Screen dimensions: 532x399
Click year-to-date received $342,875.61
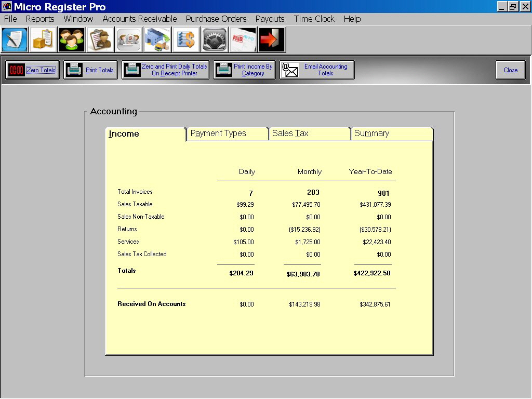click(x=375, y=304)
